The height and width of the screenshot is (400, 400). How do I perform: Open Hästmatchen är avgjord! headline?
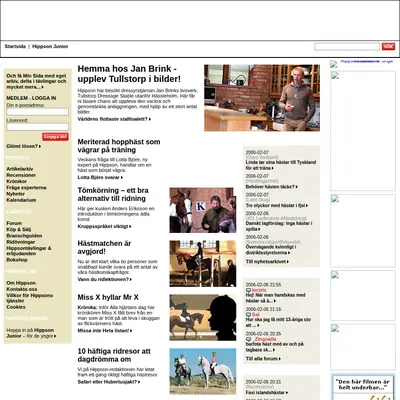(104, 247)
